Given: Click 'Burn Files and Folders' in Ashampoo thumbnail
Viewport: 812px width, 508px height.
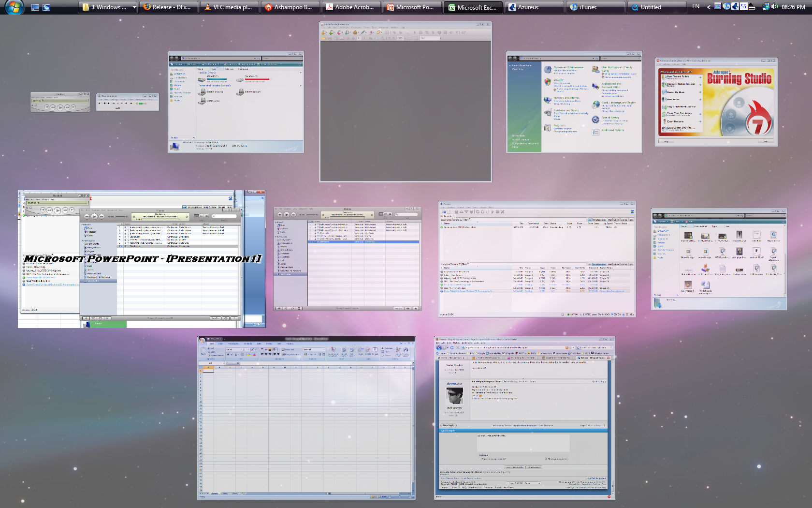Looking at the screenshot, I should coord(681,77).
